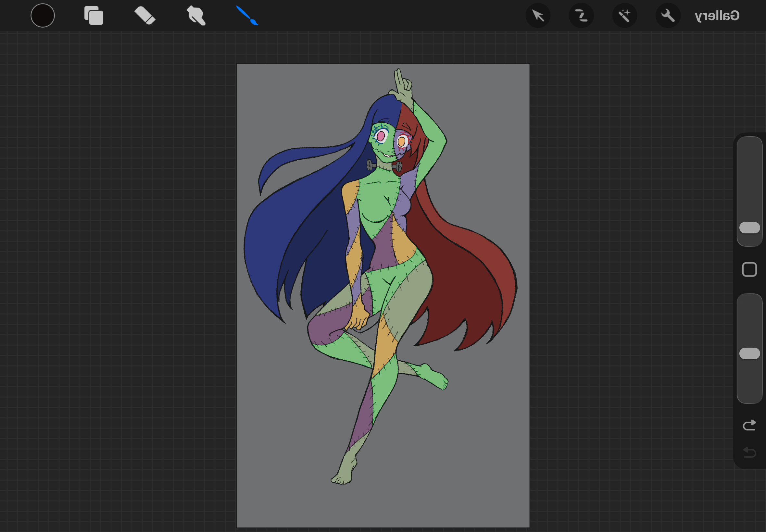766x532 pixels.
Task: Activate the Selection S-shaped tool
Action: point(581,15)
